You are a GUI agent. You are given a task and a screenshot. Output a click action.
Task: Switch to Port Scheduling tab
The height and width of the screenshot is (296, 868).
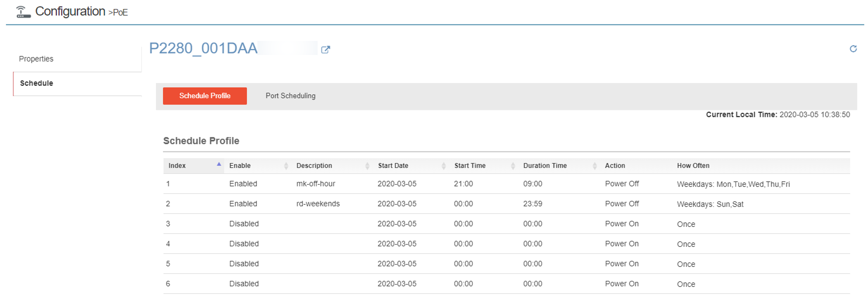click(x=290, y=96)
